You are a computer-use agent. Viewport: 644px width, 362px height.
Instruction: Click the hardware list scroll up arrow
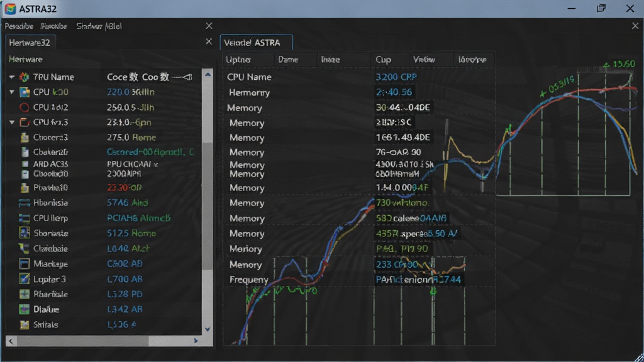208,75
